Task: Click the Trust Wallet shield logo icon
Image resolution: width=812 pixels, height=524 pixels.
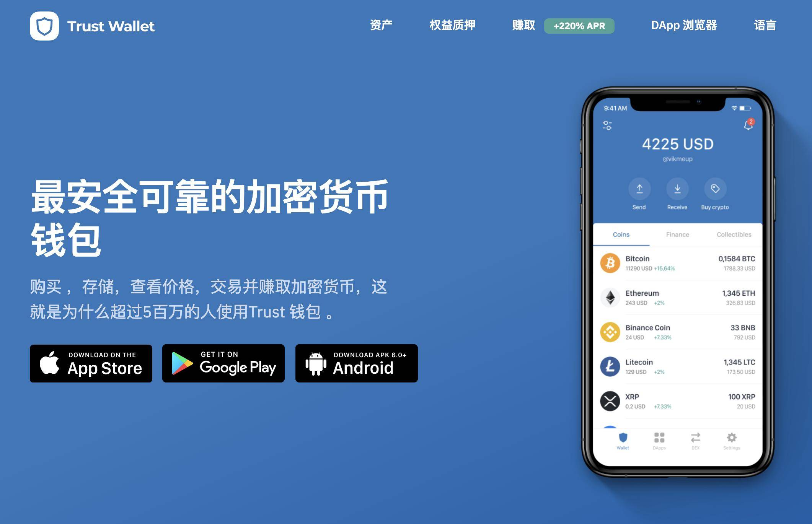Action: tap(42, 24)
